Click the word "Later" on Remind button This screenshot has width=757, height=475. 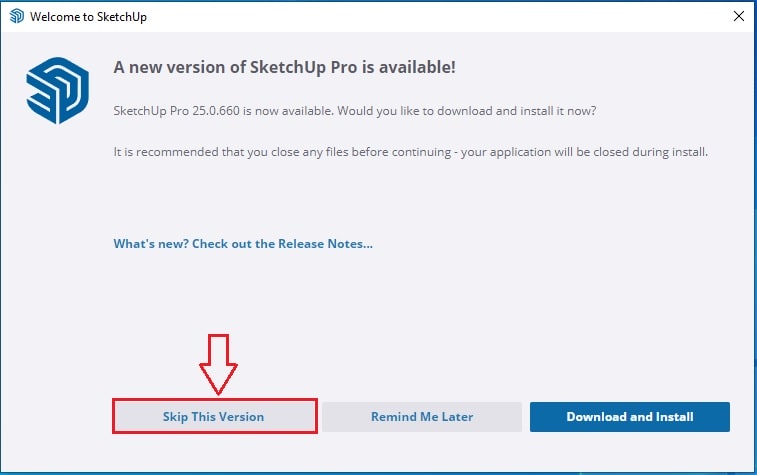(457, 417)
